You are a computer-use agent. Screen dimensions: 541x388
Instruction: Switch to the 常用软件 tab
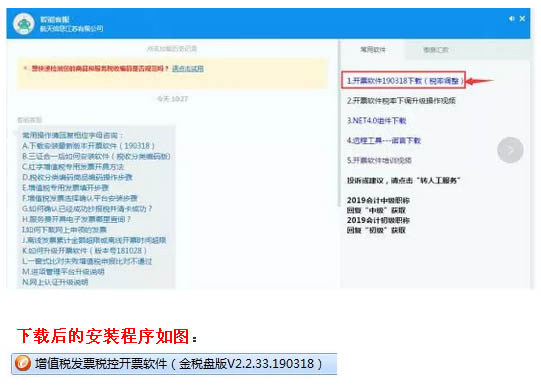pyautogui.click(x=373, y=50)
